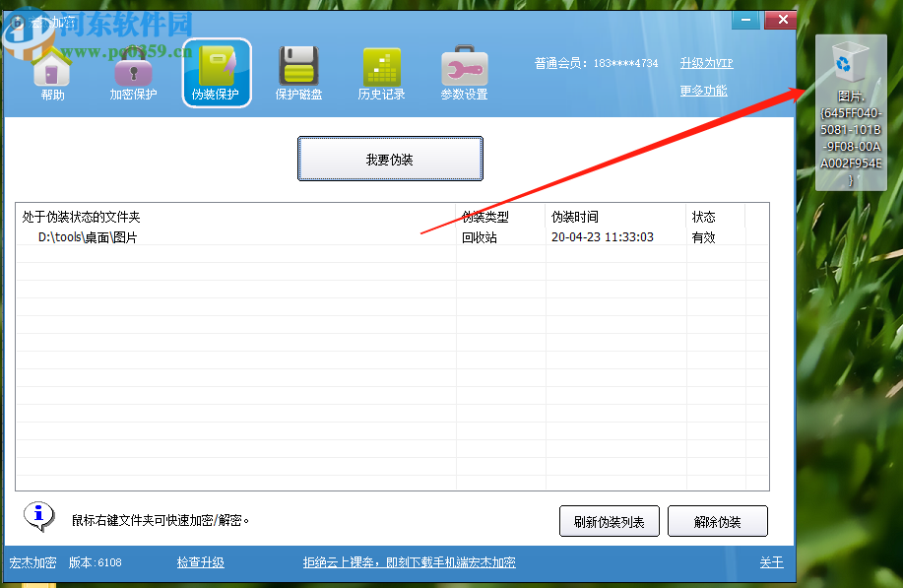Screen dimensions: 903x588
Task: Open the 帮助 help icon
Action: click(52, 75)
